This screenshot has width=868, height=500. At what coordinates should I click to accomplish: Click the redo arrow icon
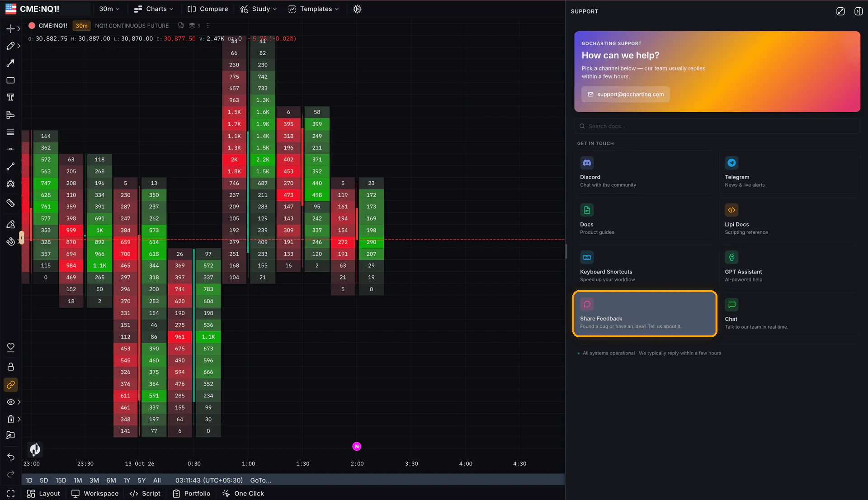(10, 474)
